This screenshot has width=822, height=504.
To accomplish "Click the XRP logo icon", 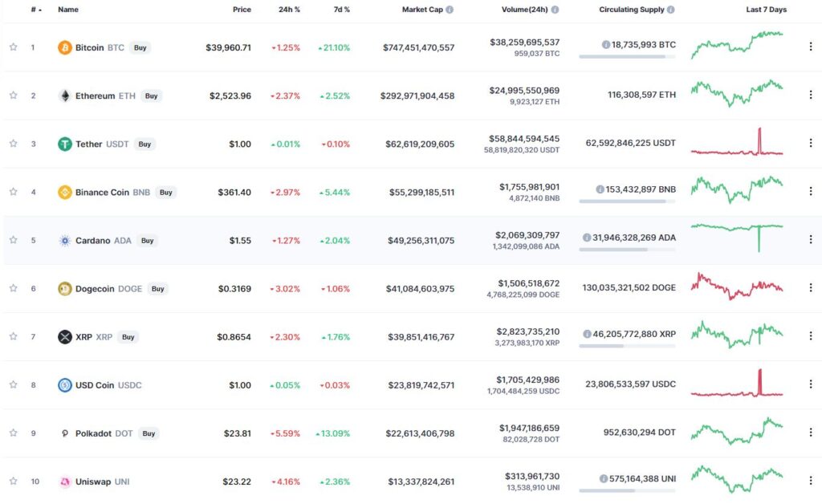I will coord(64,337).
